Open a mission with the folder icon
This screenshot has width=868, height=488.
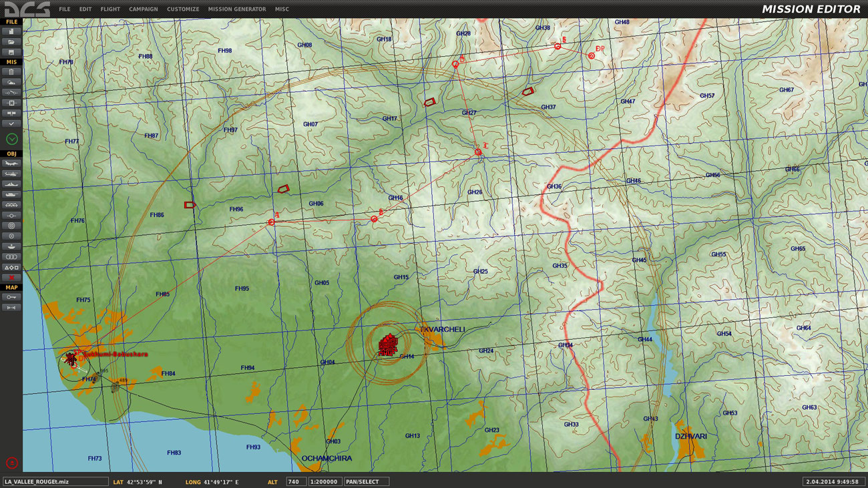(11, 41)
